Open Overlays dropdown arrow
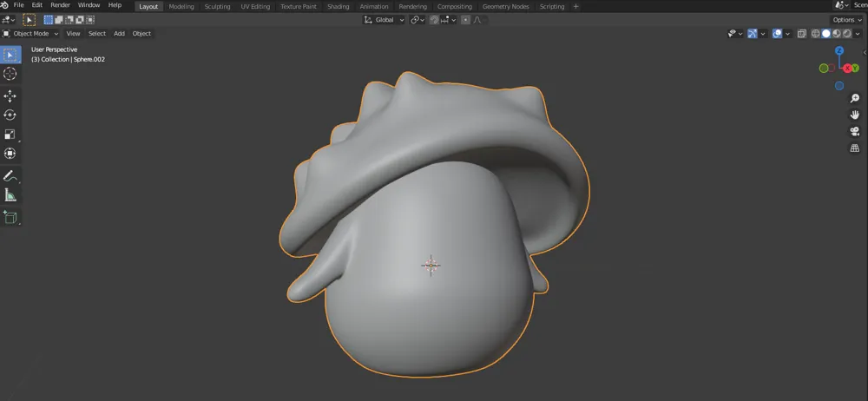 pos(787,34)
